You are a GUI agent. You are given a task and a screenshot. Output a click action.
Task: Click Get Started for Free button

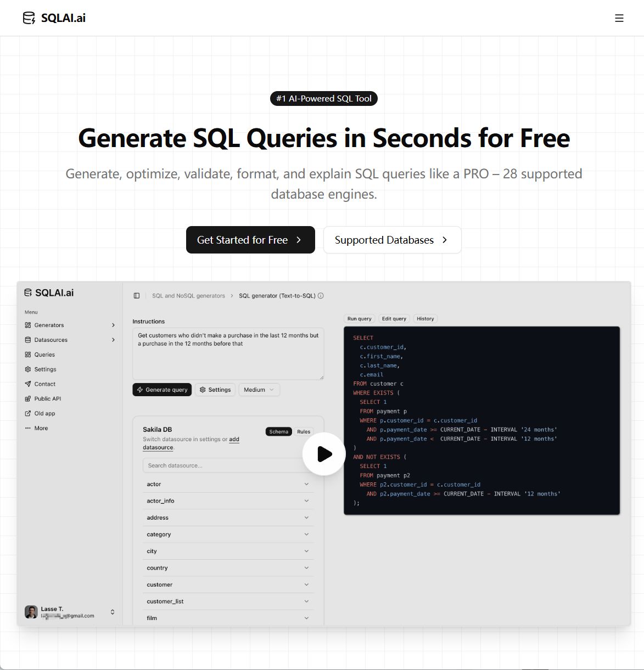tap(250, 240)
